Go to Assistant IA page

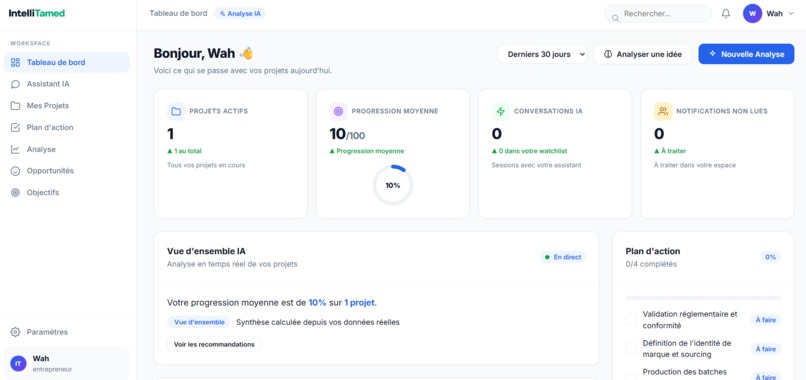(67, 84)
